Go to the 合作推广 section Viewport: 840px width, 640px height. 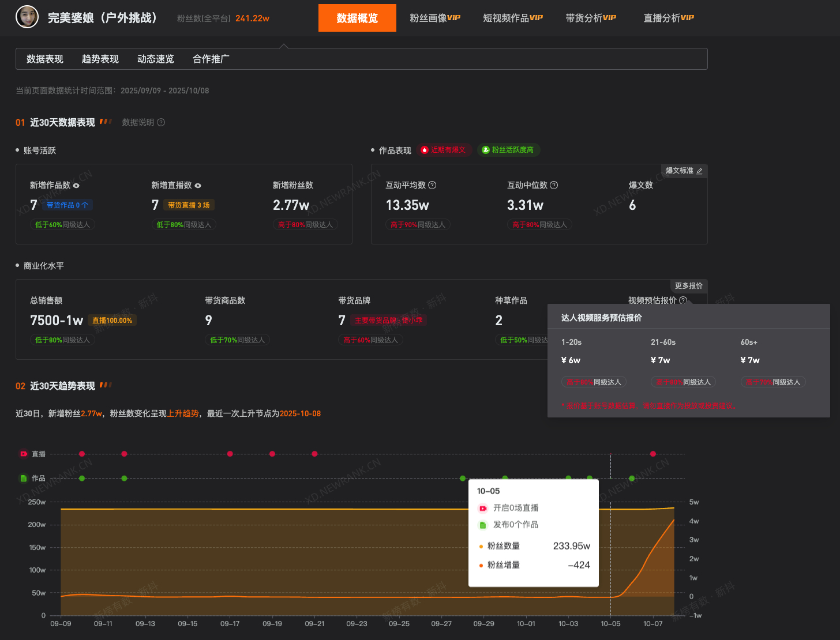pyautogui.click(x=211, y=59)
